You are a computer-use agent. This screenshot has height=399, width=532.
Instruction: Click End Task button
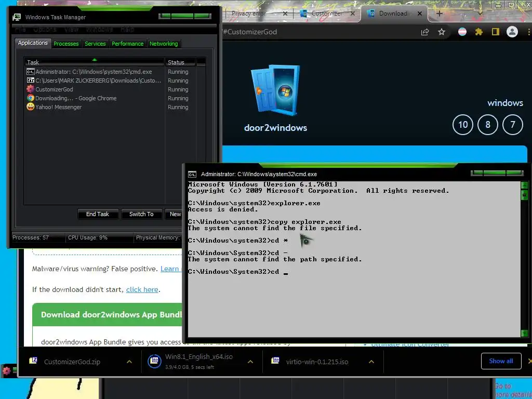pyautogui.click(x=98, y=214)
